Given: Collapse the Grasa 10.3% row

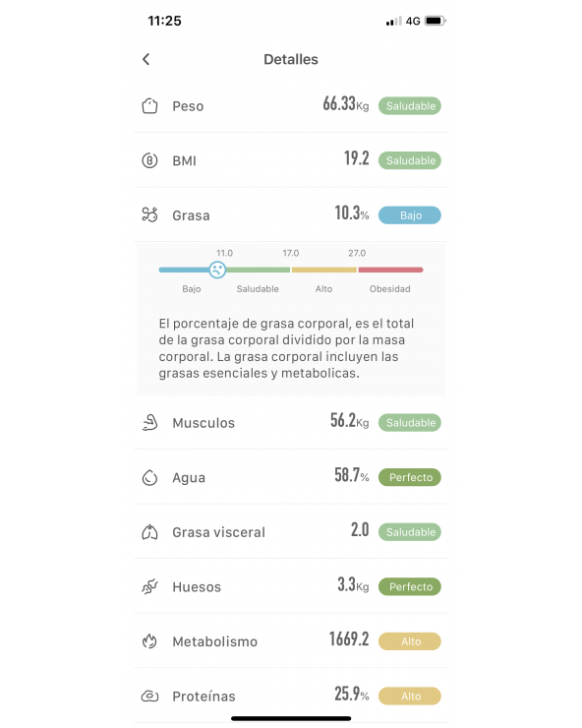Looking at the screenshot, I should [291, 215].
